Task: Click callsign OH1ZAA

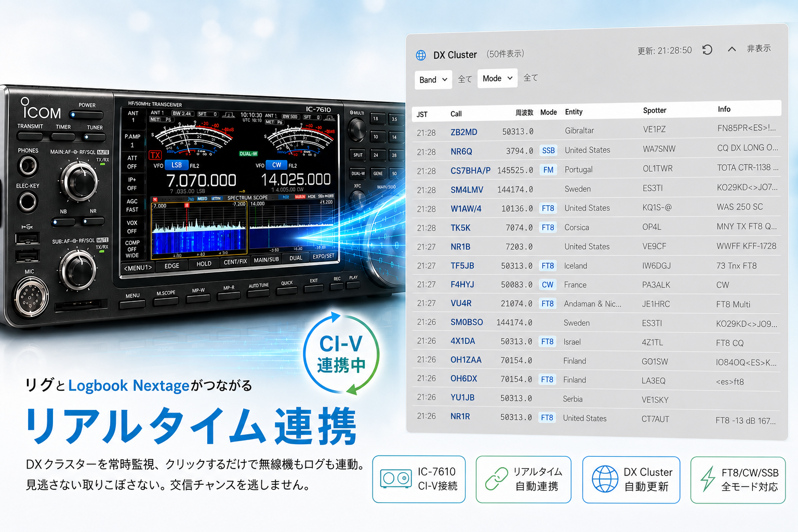Action: [465, 360]
